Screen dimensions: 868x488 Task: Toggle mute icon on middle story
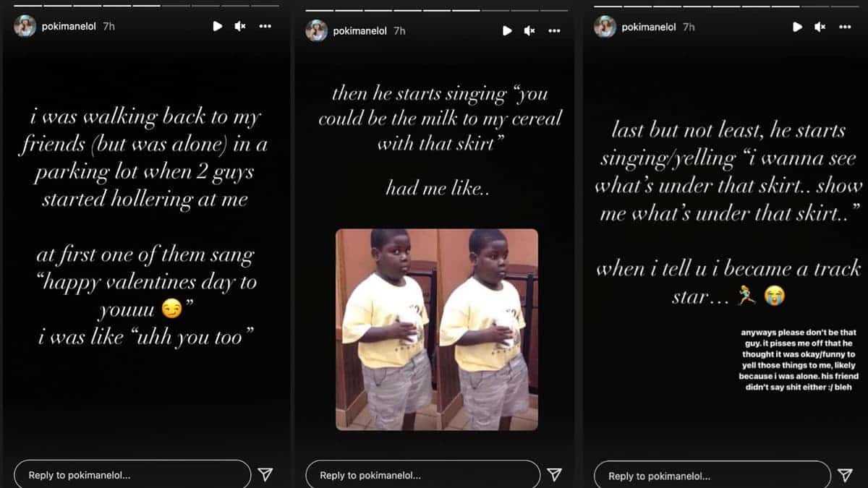click(x=530, y=30)
